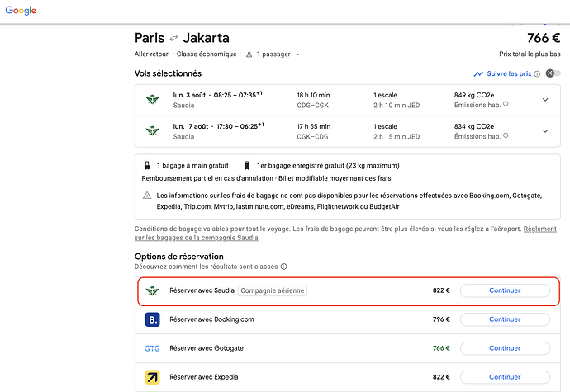Click the Gotogate GTG logo
The image size is (570, 392).
click(x=152, y=348)
